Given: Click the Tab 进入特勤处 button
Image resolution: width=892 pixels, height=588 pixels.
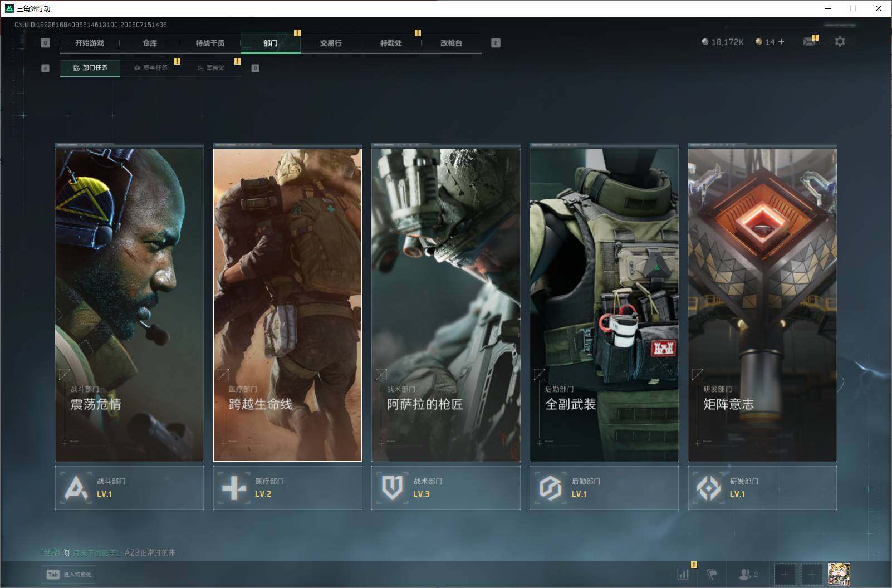Looking at the screenshot, I should click(x=69, y=575).
